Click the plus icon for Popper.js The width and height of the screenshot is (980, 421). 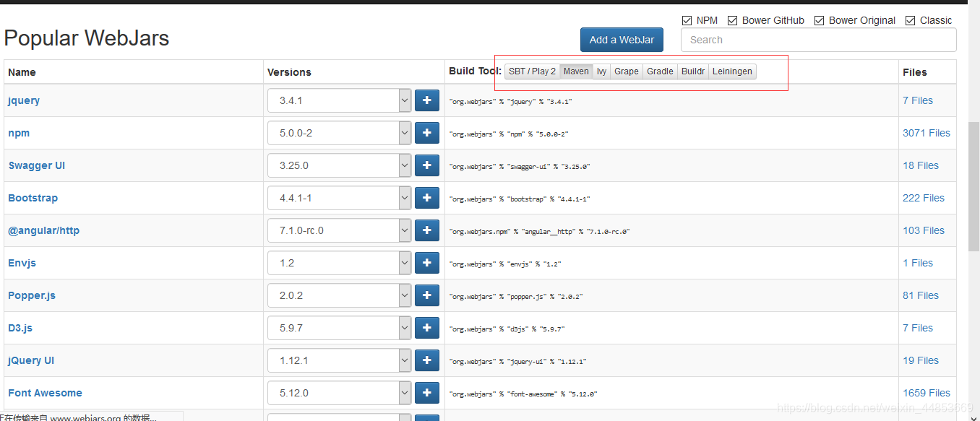tap(426, 295)
